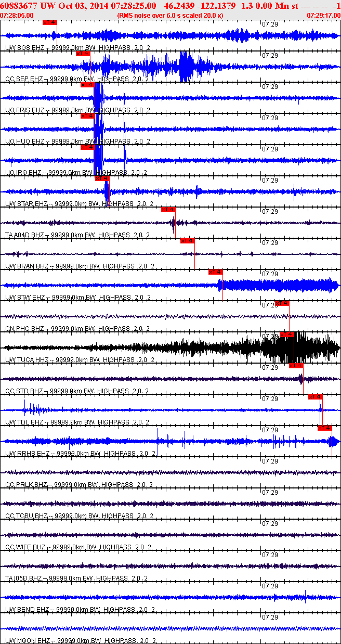Select the end time '07:29:17.00'
341x644 pixels.
(x=323, y=15)
